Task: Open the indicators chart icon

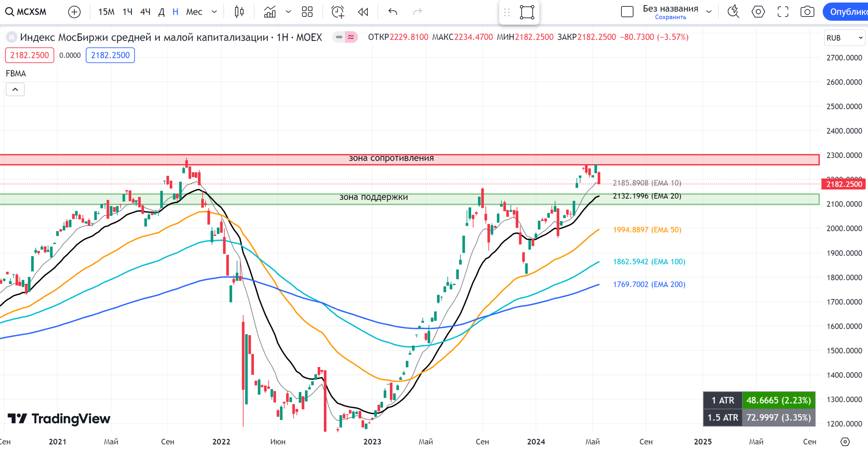Action: click(x=270, y=12)
